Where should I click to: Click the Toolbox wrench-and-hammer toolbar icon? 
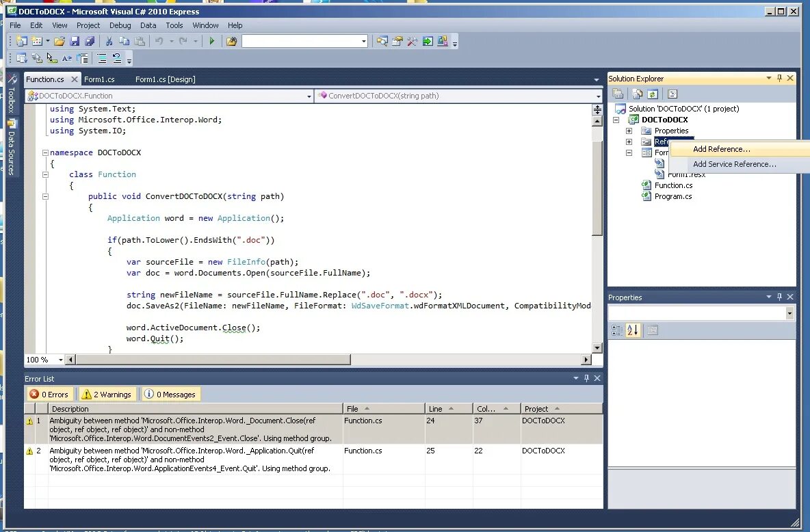[x=413, y=41]
